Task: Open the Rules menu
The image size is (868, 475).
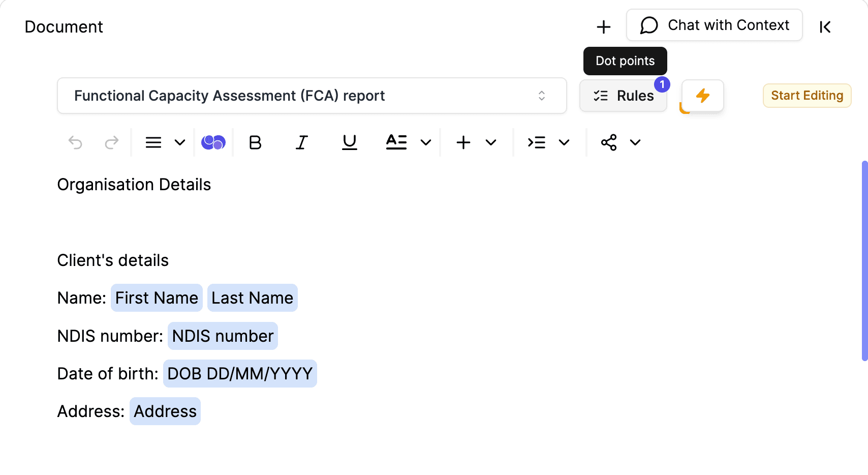Action: (624, 96)
